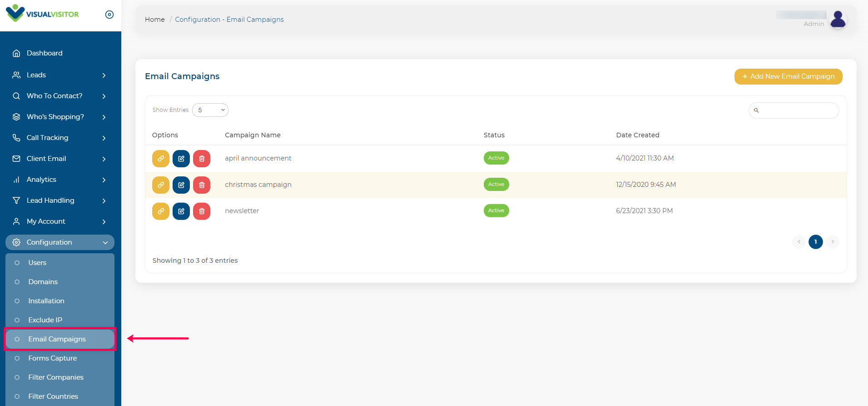868x406 pixels.
Task: Toggle the sidebar collapse circle icon
Action: (109, 15)
